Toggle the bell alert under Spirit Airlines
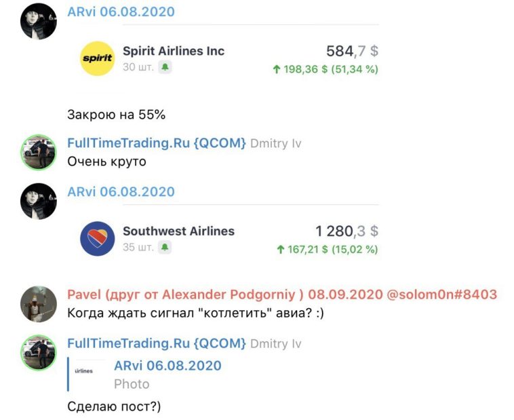This screenshot has height=420, width=514. [x=165, y=67]
